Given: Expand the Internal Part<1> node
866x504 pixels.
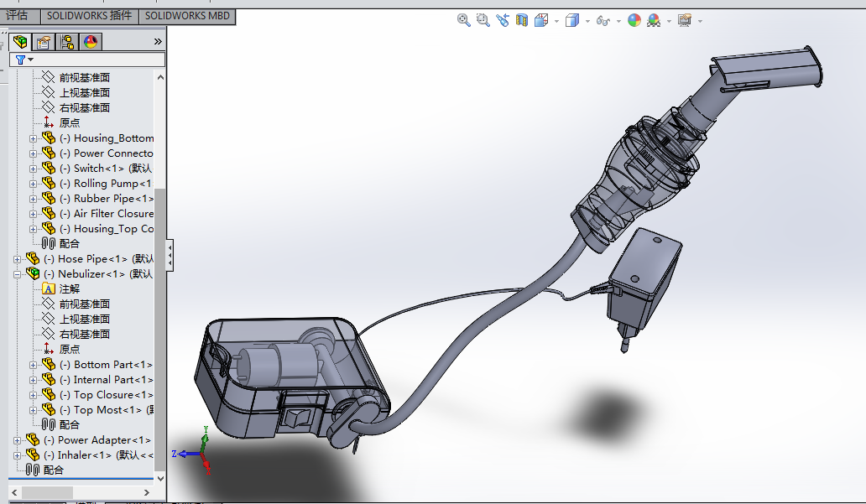Looking at the screenshot, I should click(33, 380).
